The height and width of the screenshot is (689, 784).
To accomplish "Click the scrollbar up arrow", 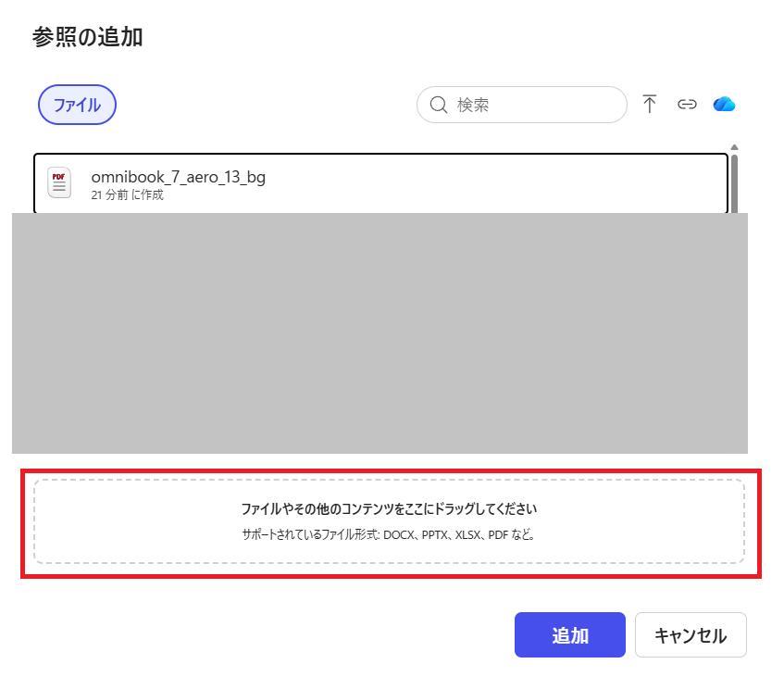I will (735, 146).
